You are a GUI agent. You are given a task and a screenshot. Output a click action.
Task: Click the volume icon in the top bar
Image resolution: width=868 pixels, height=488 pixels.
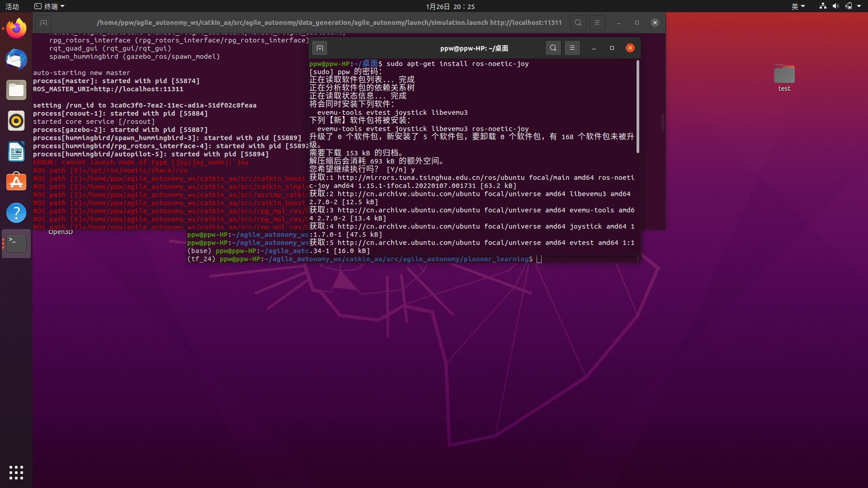(x=835, y=6)
